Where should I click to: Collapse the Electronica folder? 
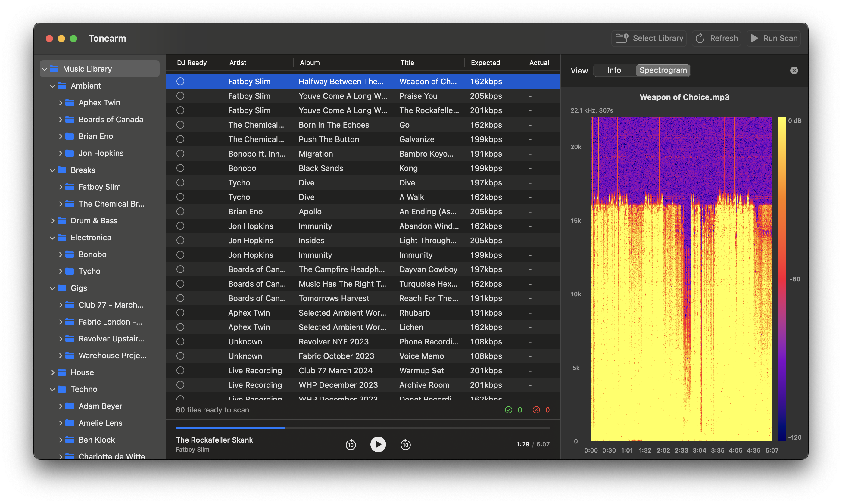coord(52,237)
